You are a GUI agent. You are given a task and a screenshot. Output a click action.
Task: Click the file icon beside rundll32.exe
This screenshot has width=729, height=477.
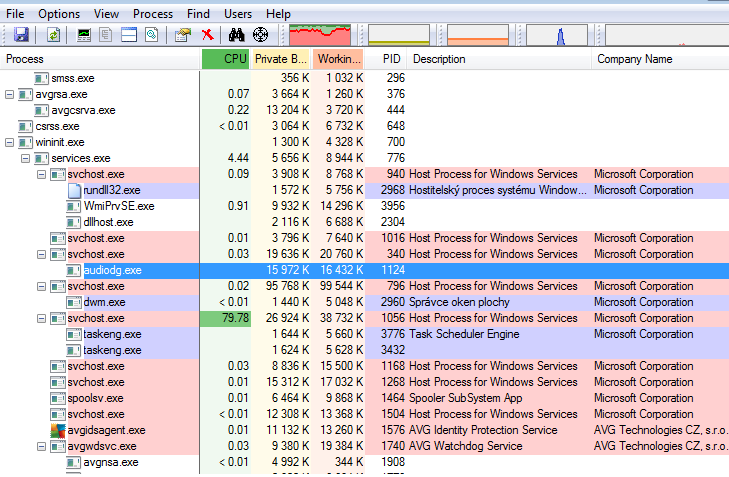(74, 190)
